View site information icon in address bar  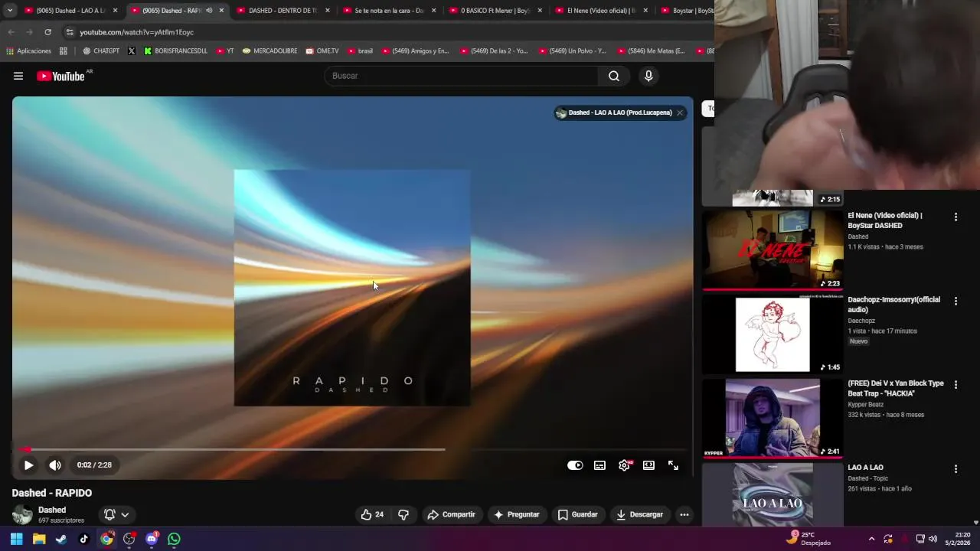point(69,32)
